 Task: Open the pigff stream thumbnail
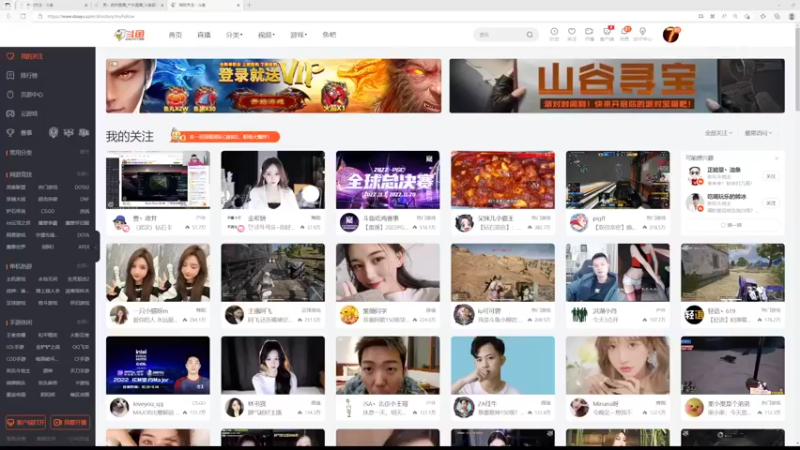click(618, 180)
